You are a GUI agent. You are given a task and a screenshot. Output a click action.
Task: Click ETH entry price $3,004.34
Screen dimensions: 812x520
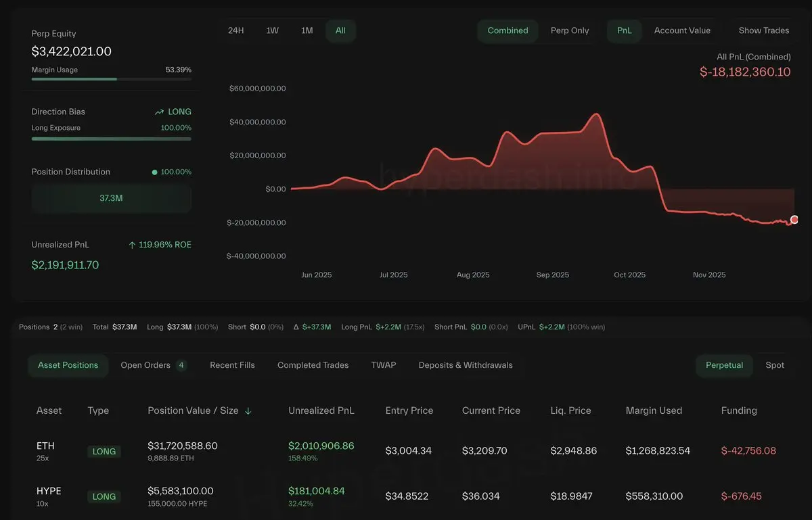click(x=409, y=450)
